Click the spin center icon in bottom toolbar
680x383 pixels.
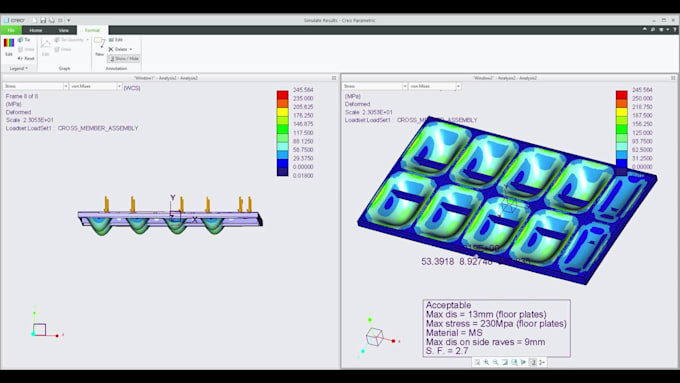point(542,362)
